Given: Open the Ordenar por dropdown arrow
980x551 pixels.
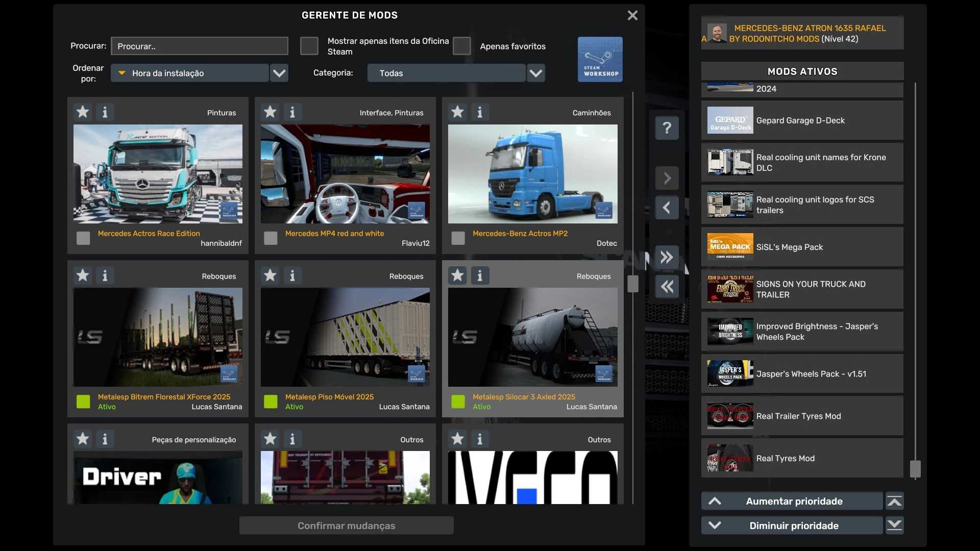Looking at the screenshot, I should click(279, 73).
